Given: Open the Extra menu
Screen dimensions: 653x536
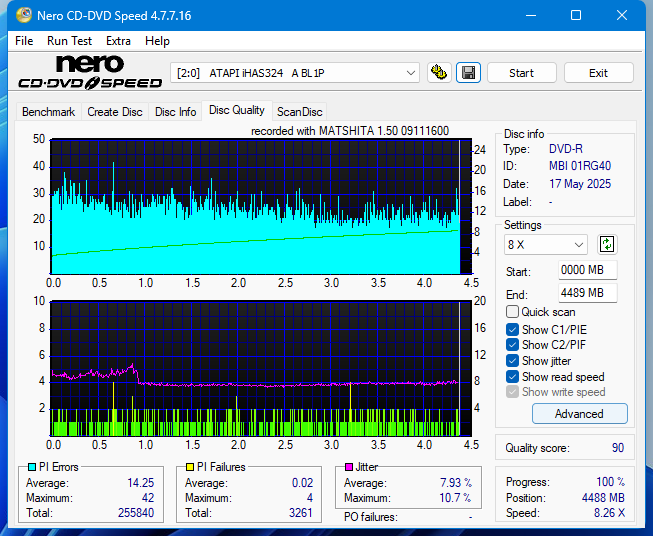Looking at the screenshot, I should [118, 41].
